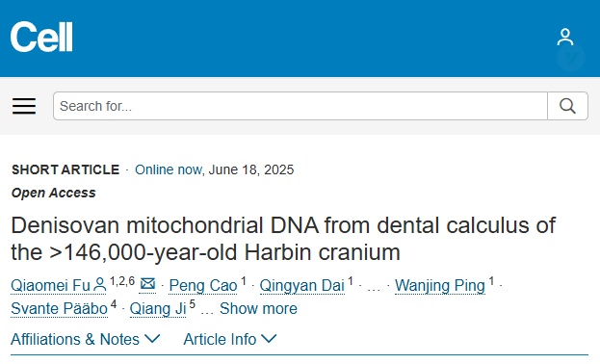Click the chevron next to Article Info
This screenshot has width=600, height=364.
pos(269,338)
